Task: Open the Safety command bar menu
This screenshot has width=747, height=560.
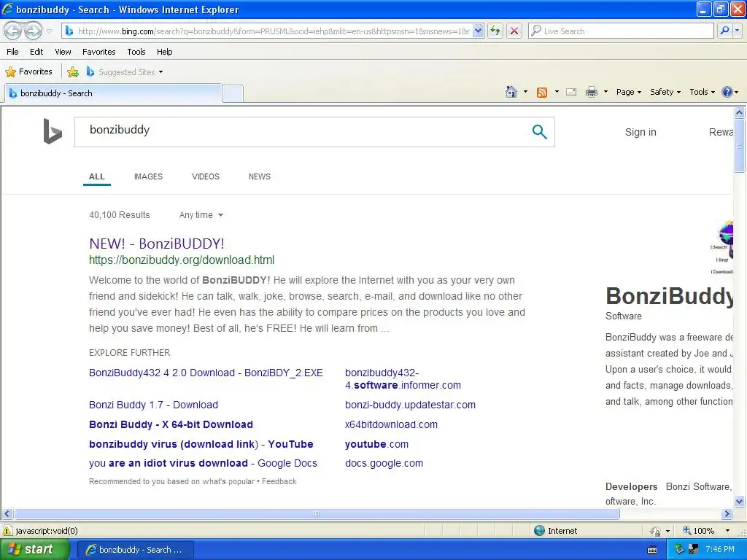Action: point(665,92)
